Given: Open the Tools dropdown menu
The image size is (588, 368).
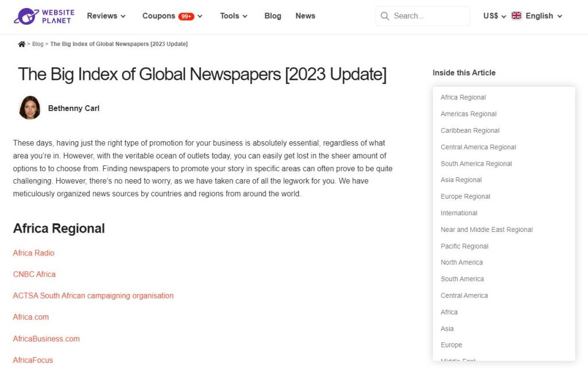Looking at the screenshot, I should point(234,16).
